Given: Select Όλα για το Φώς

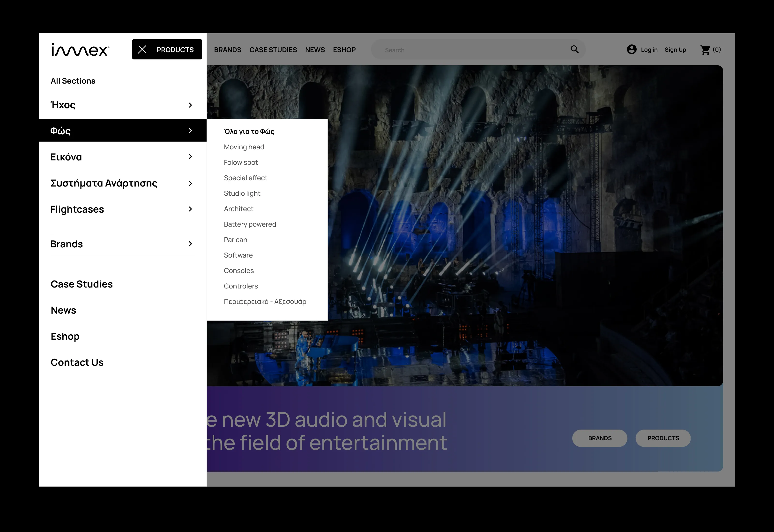Looking at the screenshot, I should coord(249,131).
